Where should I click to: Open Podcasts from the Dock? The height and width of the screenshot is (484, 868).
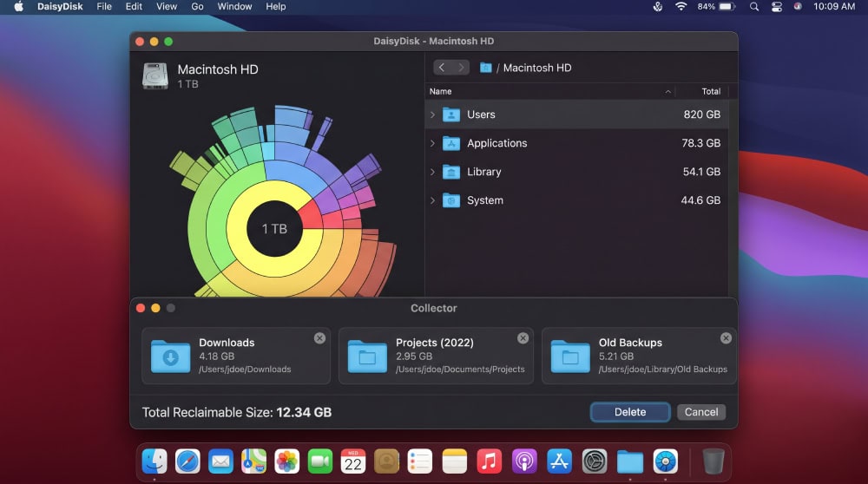tap(524, 461)
